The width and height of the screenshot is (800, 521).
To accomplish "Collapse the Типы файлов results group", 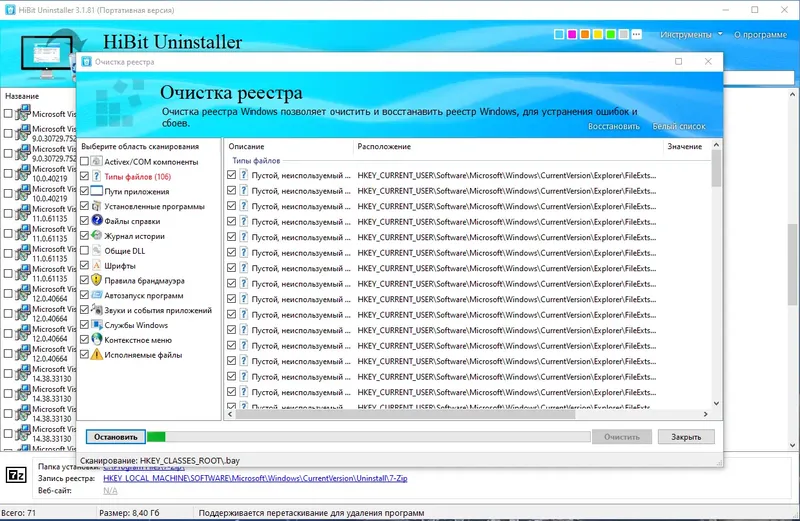I will 256,160.
